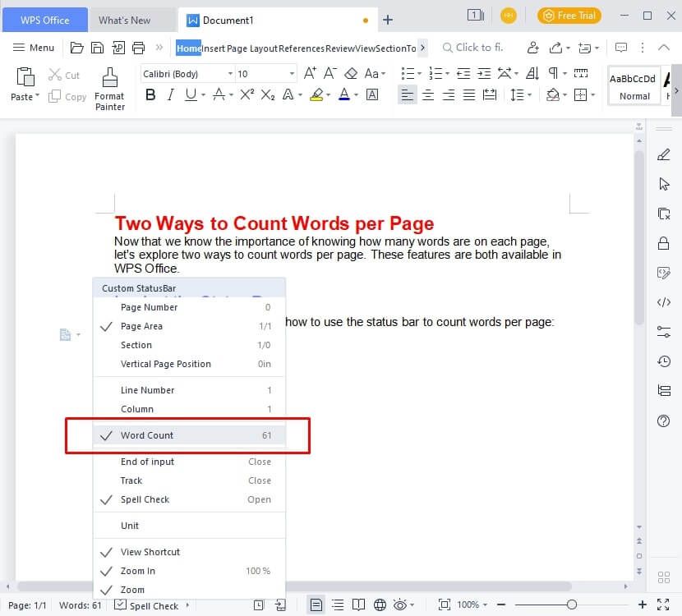The width and height of the screenshot is (682, 616).
Task: Click the Free Trial button
Action: pos(569,15)
